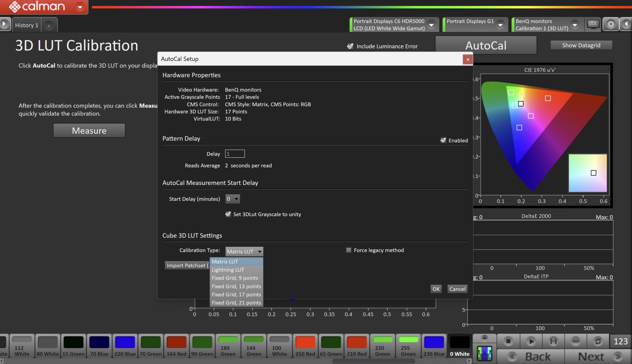632x364 pixels.
Task: Select the 250 Red color patch
Action: coord(305,346)
